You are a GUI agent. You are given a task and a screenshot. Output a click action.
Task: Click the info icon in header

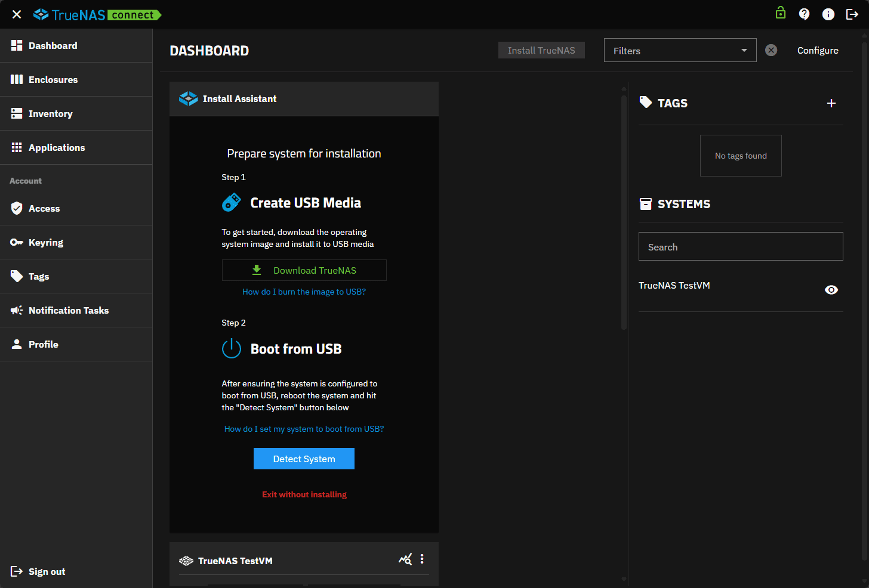pos(828,14)
